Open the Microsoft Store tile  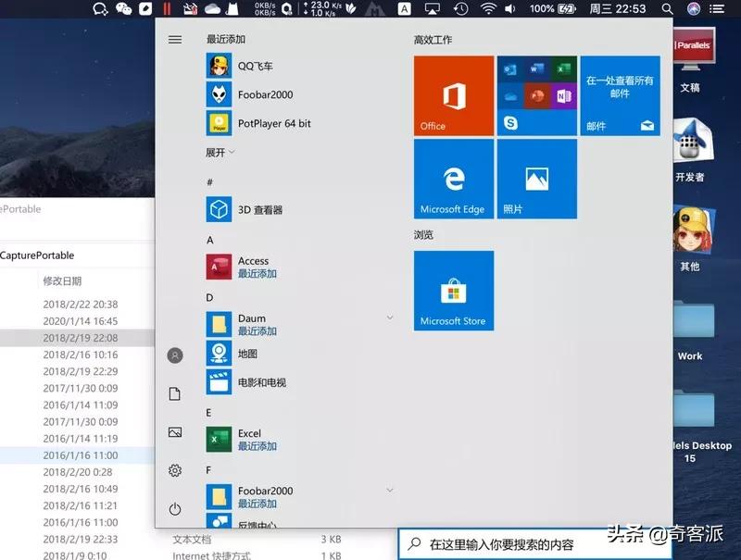tap(453, 291)
